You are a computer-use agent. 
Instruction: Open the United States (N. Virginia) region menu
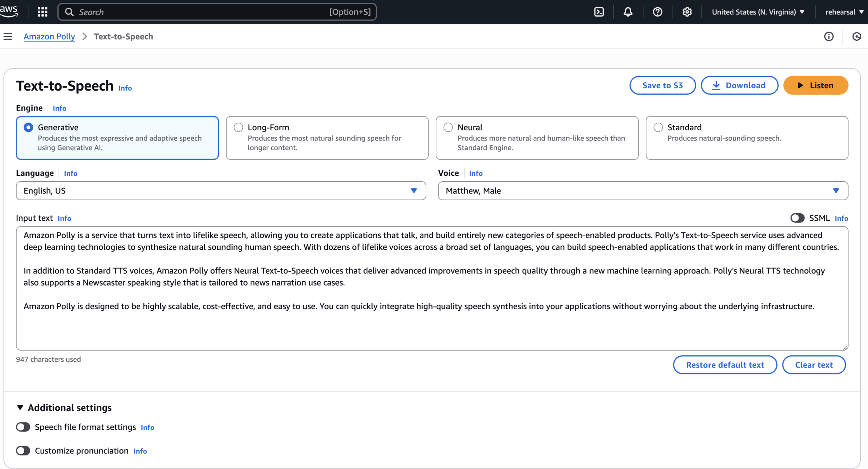758,12
